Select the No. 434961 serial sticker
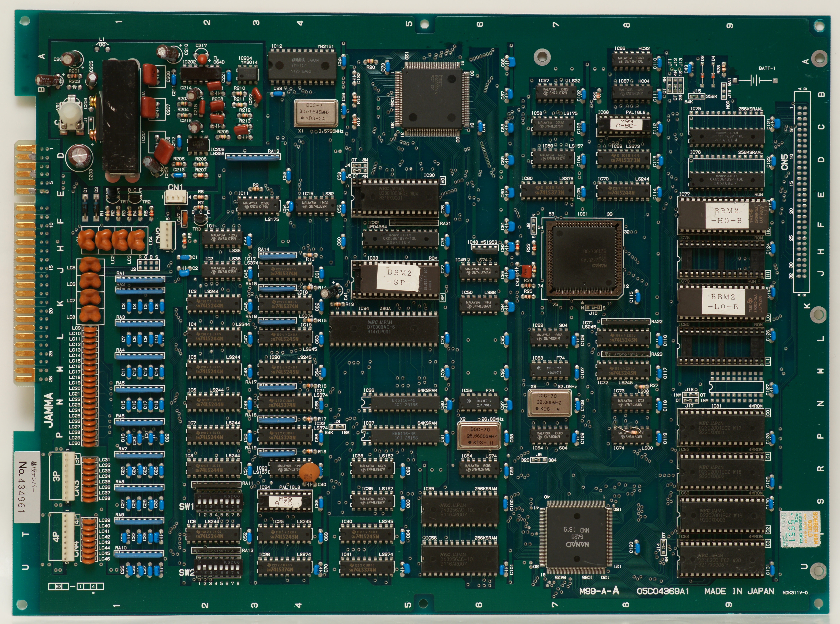Image resolution: width=840 pixels, height=624 pixels. [27, 487]
